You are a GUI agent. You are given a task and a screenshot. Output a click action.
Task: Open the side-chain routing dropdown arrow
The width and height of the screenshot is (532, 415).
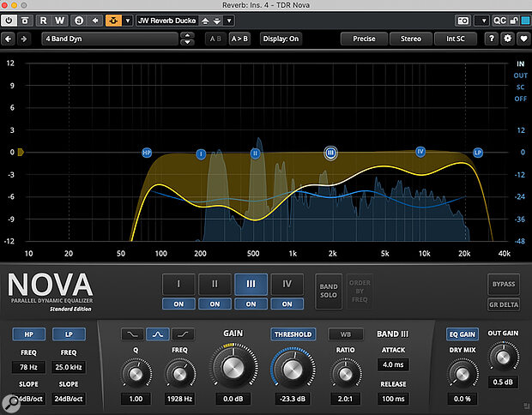pos(128,21)
